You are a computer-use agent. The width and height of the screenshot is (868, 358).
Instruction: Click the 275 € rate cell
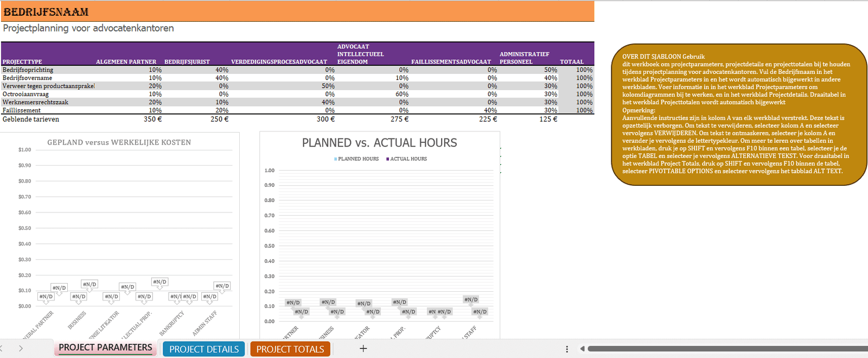[399, 119]
